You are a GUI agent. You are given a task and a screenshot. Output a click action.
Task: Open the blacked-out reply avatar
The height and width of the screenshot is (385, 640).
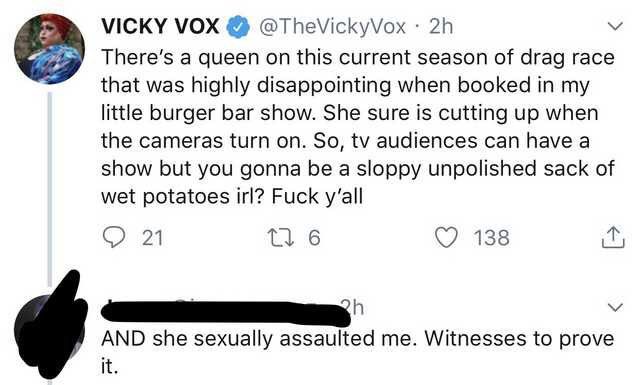(x=50, y=325)
